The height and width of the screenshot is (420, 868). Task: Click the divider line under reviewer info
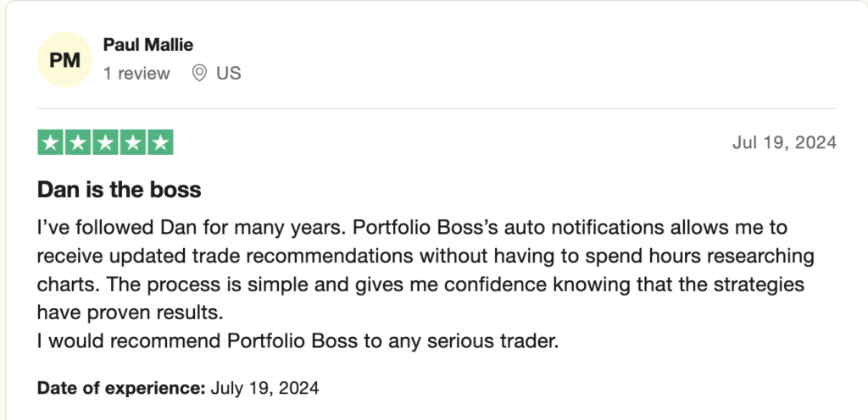tap(437, 108)
